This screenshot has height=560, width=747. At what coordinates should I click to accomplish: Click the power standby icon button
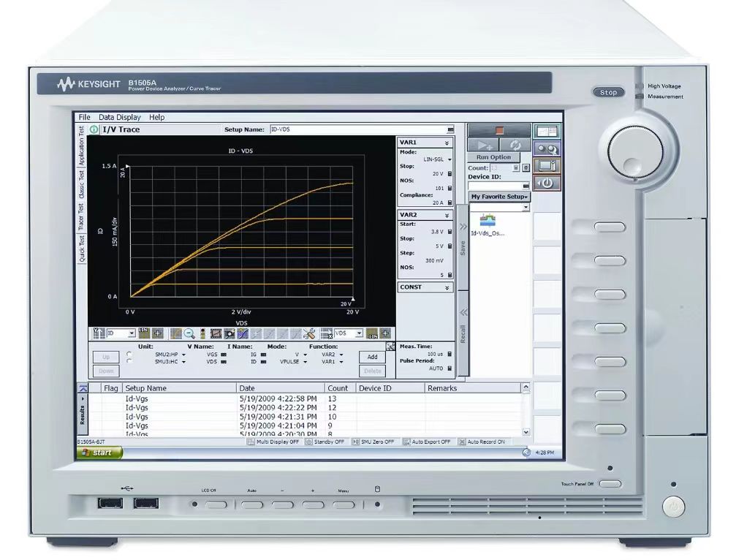pyautogui.click(x=547, y=183)
